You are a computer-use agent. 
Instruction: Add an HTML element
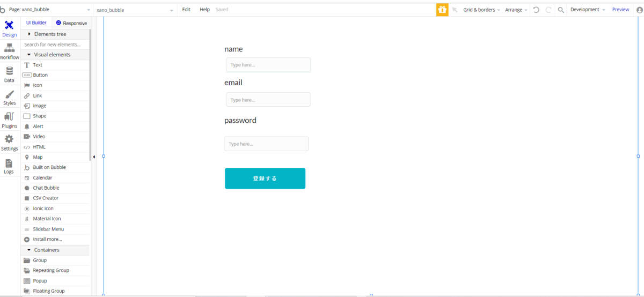click(x=55, y=147)
